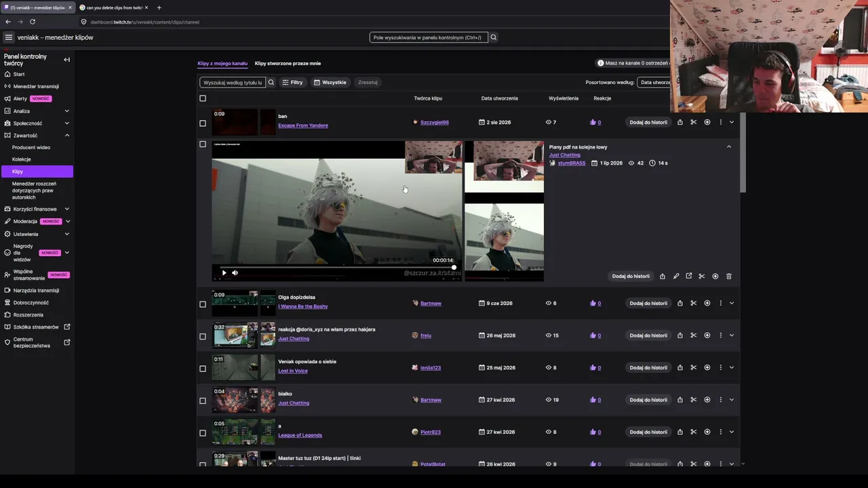The height and width of the screenshot is (488, 868).
Task: Open expanded clip in new window icon
Action: [x=689, y=277]
